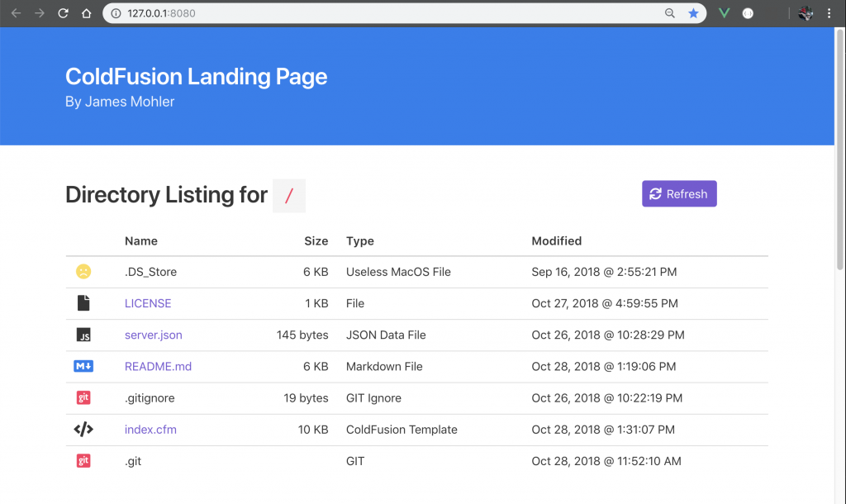Open the README.md file link
Image resolution: width=846 pixels, height=504 pixels.
pos(158,366)
